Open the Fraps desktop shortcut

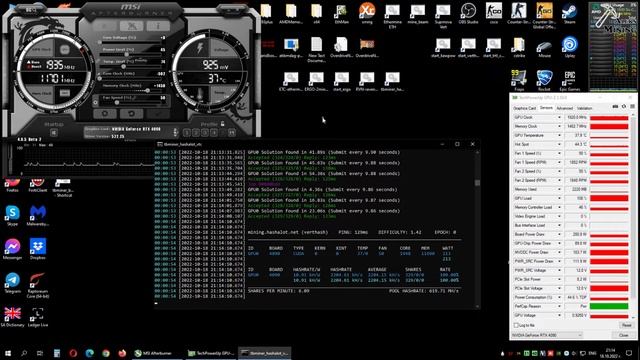click(x=519, y=80)
